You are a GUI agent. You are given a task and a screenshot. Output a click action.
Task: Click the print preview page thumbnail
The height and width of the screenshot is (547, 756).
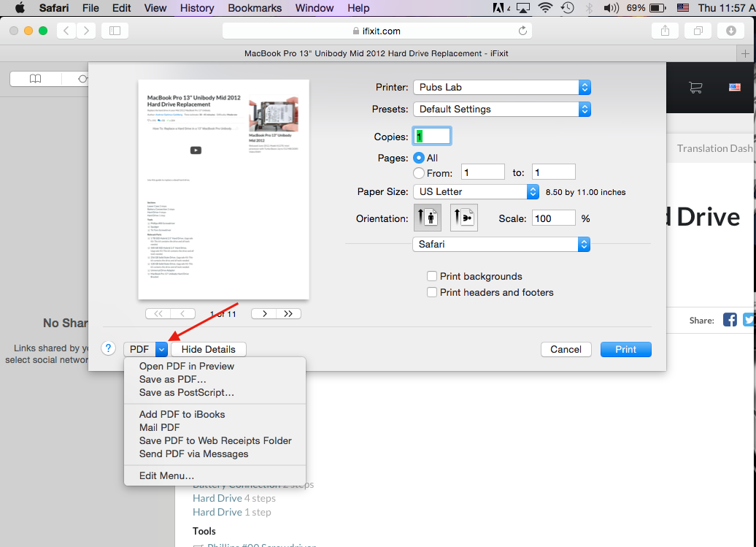click(x=224, y=190)
